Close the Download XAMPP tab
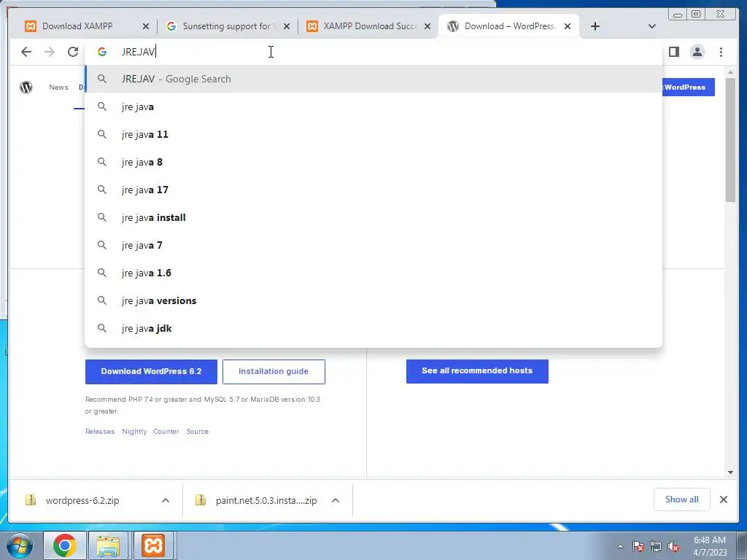 click(x=146, y=27)
